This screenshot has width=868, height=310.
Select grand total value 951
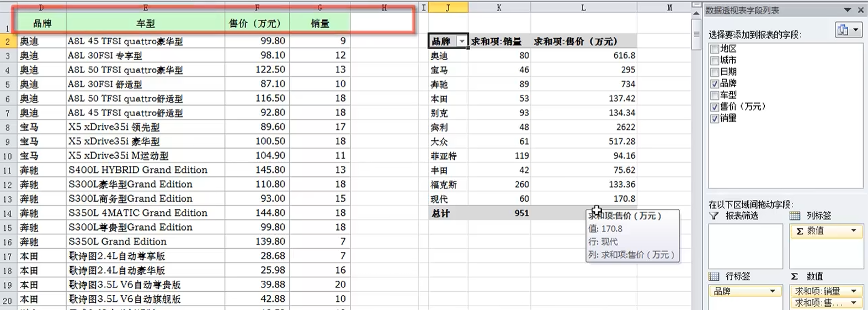(x=499, y=214)
